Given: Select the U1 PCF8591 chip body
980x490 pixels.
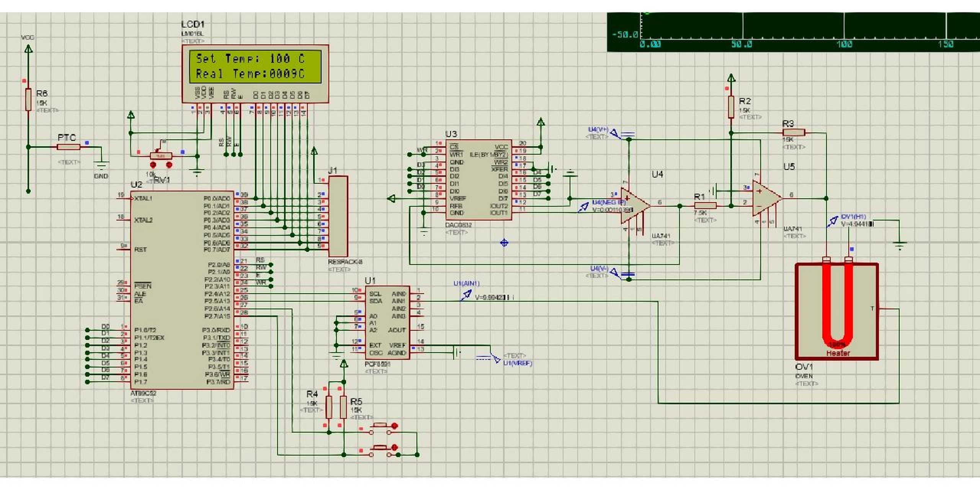Looking at the screenshot, I should click(x=387, y=323).
